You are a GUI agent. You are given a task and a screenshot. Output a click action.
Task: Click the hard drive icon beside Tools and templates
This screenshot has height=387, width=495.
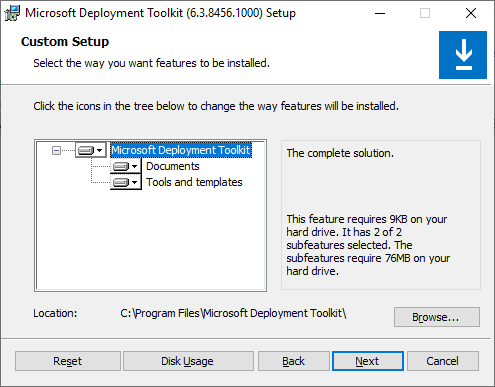121,182
